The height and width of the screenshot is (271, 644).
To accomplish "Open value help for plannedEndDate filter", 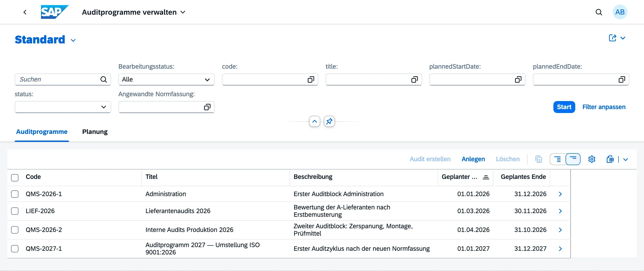I will [x=622, y=79].
